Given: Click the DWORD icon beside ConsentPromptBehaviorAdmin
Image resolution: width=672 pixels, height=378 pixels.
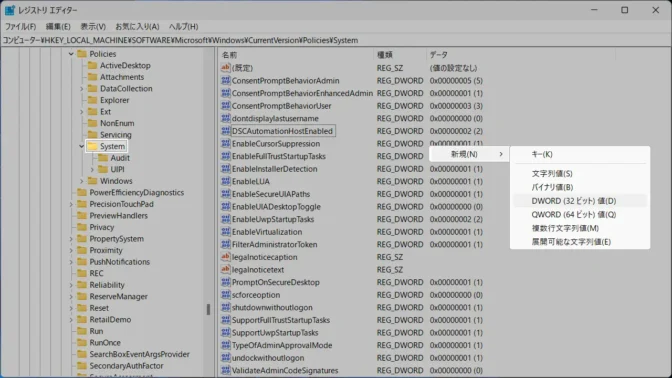Looking at the screenshot, I should (225, 80).
